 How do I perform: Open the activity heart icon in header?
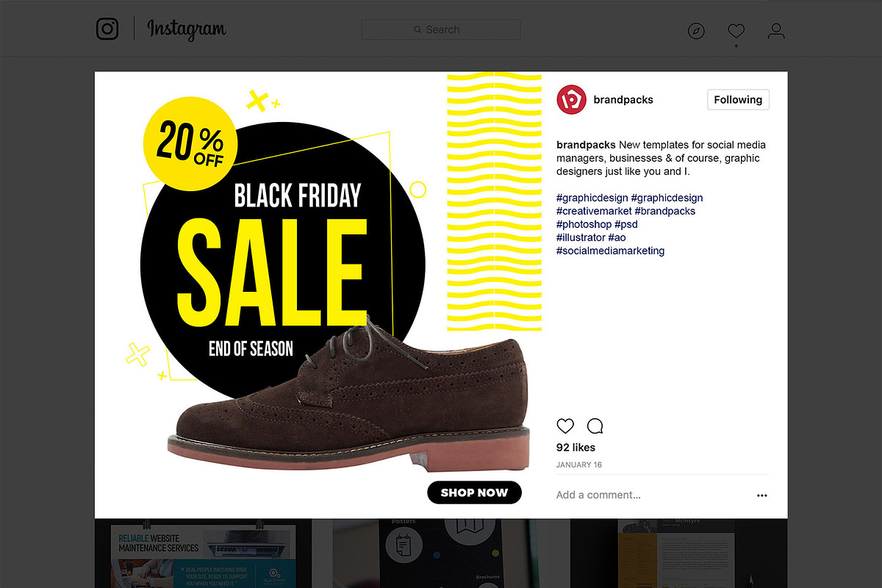pos(736,31)
